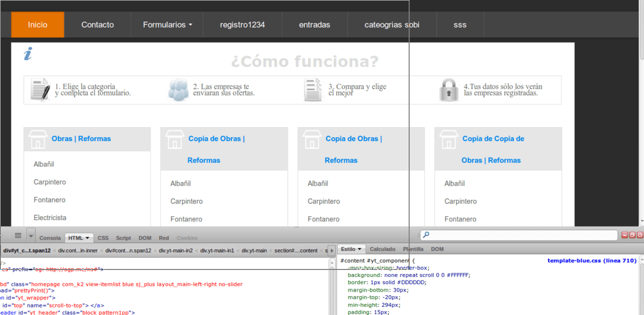Image resolution: width=644 pixels, height=315 pixels.
Task: Click the yt_header element line
Action: (67, 313)
